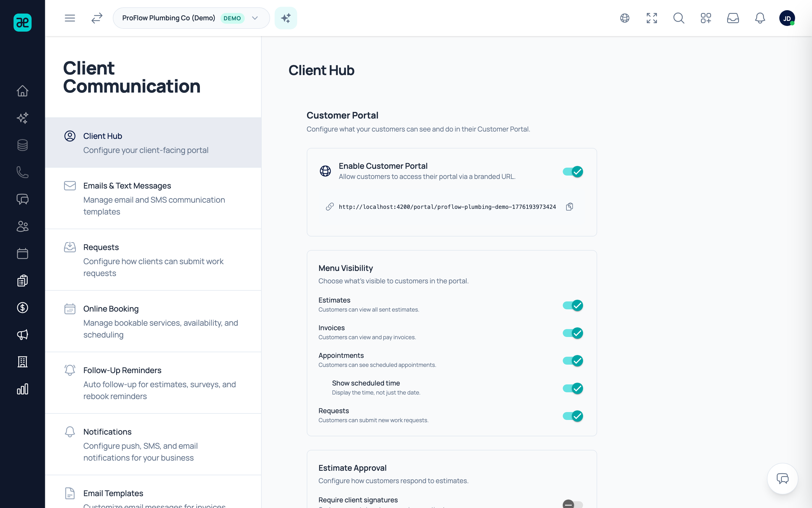
Task: Click the Client Communication panel title
Action: (x=132, y=77)
